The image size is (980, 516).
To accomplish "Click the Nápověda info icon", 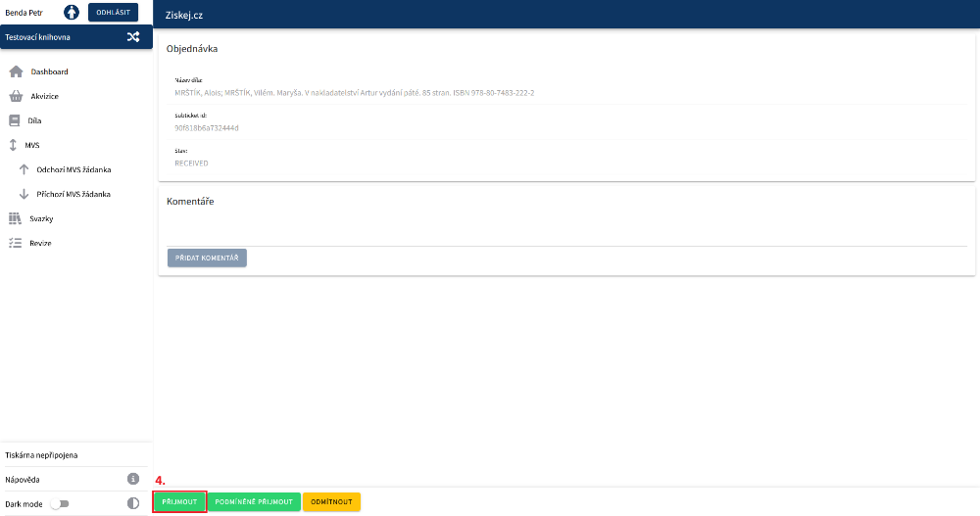I will pyautogui.click(x=133, y=479).
